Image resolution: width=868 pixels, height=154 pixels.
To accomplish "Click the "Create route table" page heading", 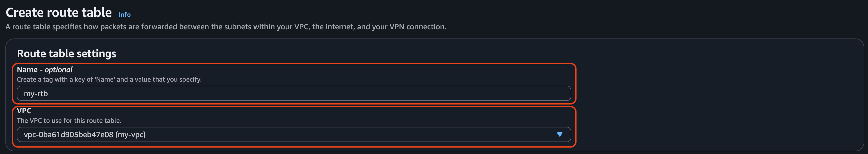I will (59, 12).
